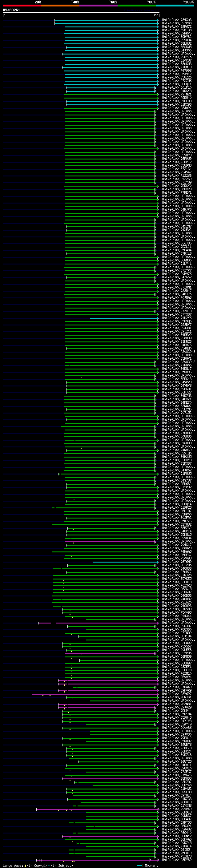The height and width of the screenshot is (868, 197).
Task: Select hit UniRef100_Q4S7W7
Action: pyautogui.click(x=176, y=481)
